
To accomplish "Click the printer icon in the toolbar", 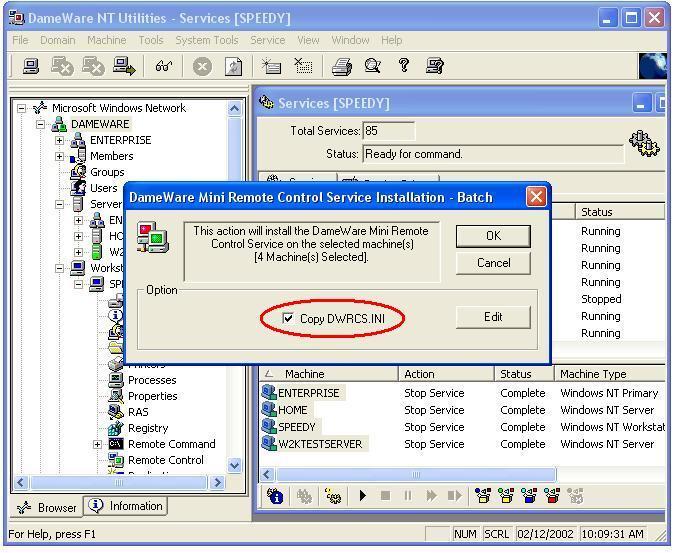I will tap(342, 67).
